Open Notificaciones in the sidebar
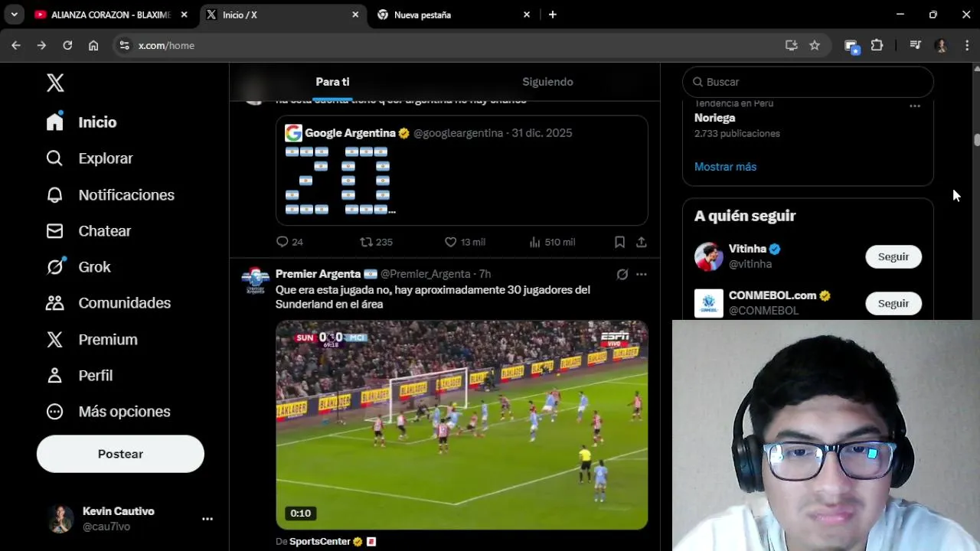Screen dimensions: 980x551 click(x=110, y=195)
